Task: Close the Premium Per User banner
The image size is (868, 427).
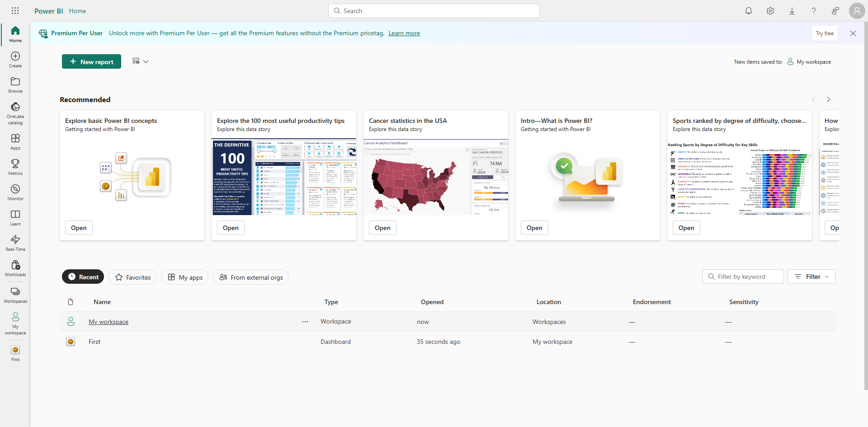Action: pos(853,33)
